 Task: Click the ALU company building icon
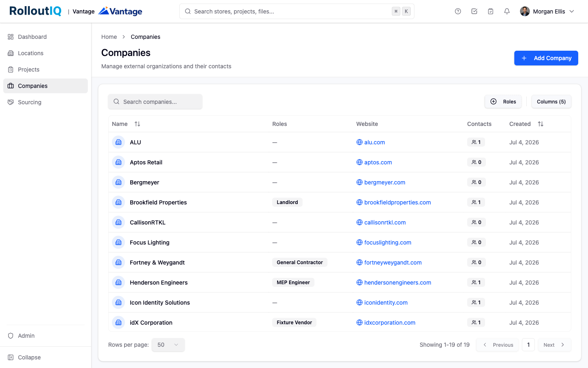click(118, 142)
